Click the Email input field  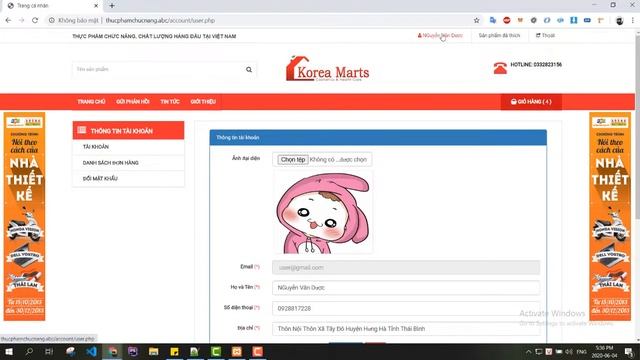(406, 268)
